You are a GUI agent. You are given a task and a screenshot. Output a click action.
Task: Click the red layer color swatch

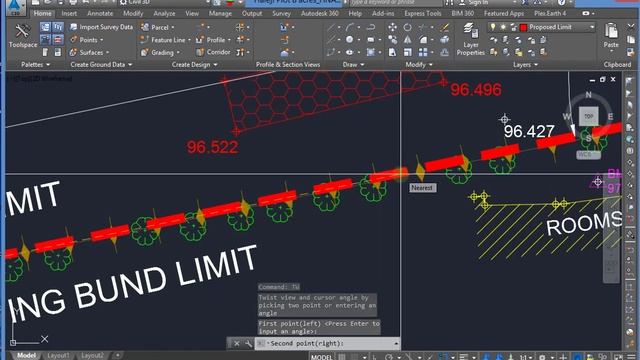coord(523,27)
